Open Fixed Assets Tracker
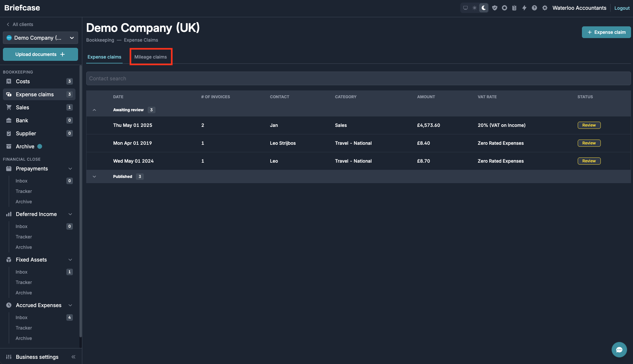Screen dimensions: 633x364 24,282
